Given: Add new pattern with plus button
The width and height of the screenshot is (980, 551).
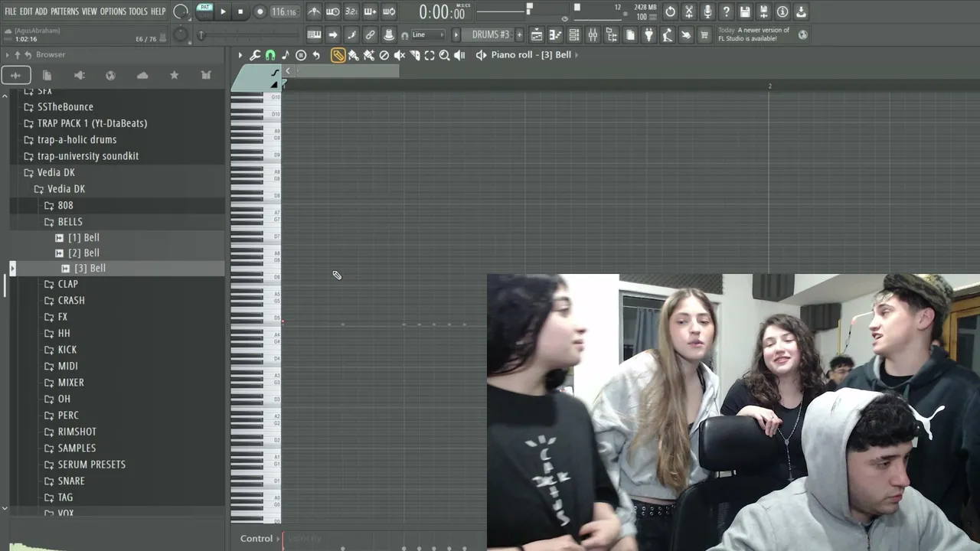Looking at the screenshot, I should pos(519,34).
